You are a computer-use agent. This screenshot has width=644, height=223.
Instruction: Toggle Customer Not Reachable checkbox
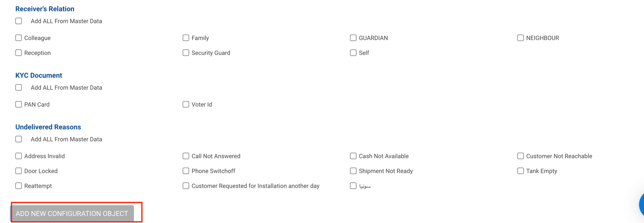(x=521, y=156)
